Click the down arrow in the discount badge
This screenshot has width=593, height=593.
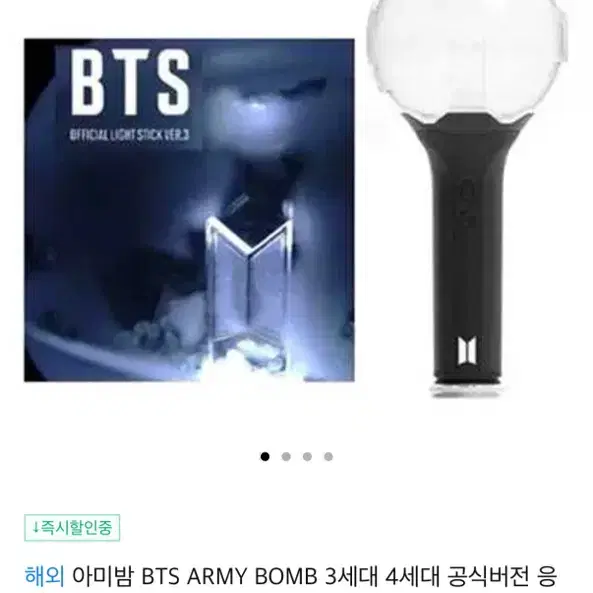click(36, 528)
